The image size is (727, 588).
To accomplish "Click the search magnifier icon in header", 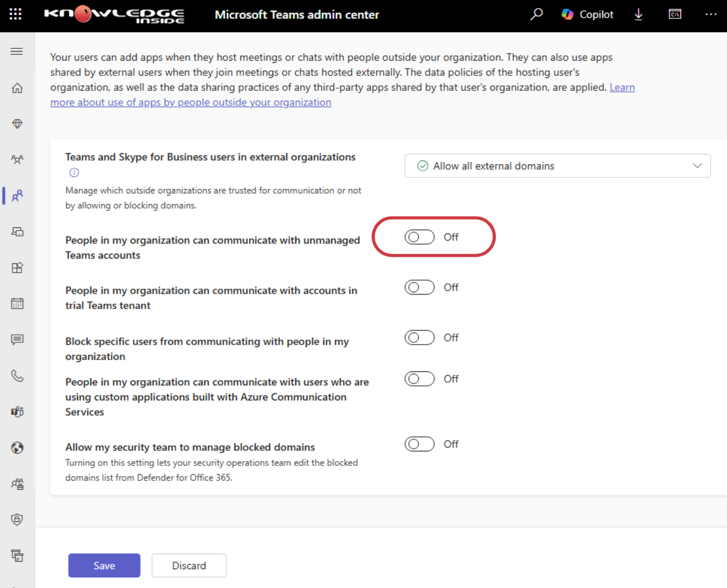I will [536, 15].
